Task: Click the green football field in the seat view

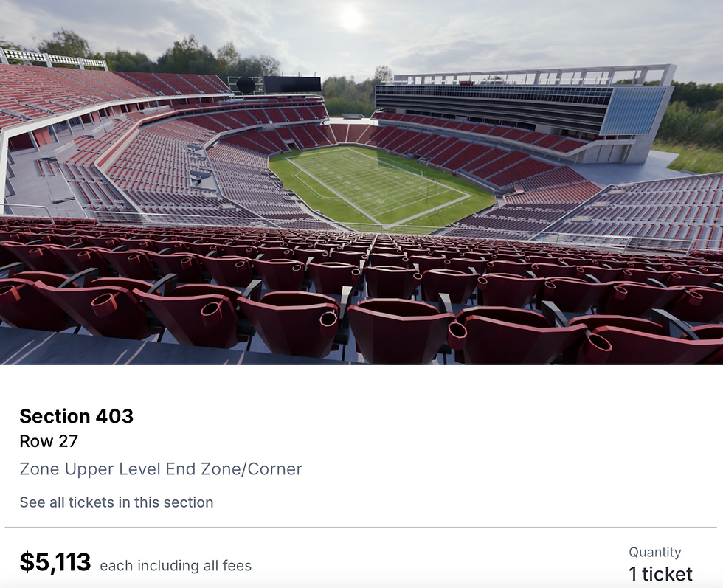Action: [378, 184]
